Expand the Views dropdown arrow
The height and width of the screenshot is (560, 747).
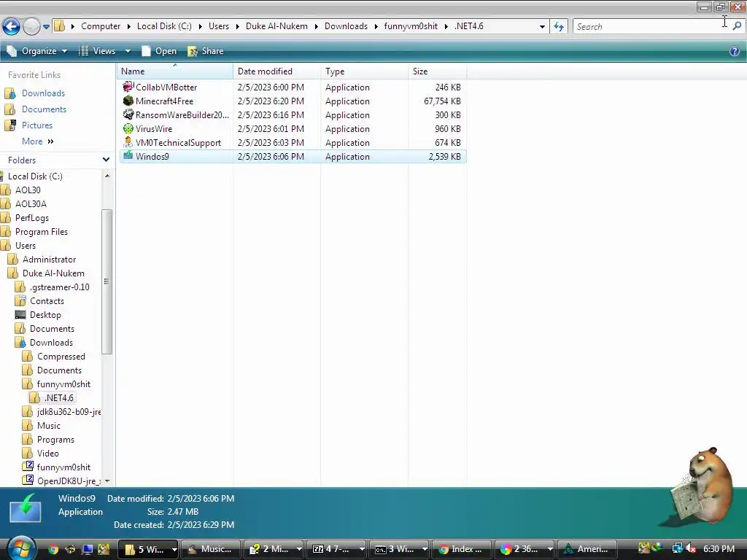pyautogui.click(x=128, y=51)
